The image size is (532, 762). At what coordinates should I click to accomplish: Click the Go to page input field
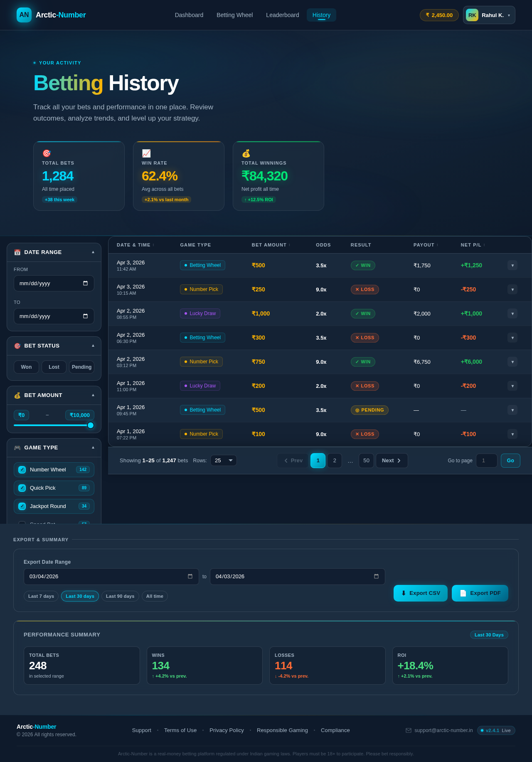coord(486,461)
